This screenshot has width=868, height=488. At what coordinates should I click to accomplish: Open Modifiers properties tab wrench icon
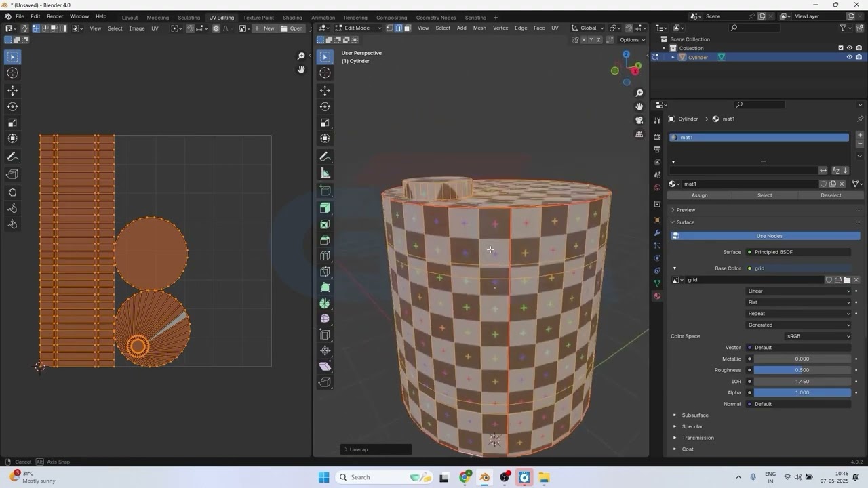(657, 232)
